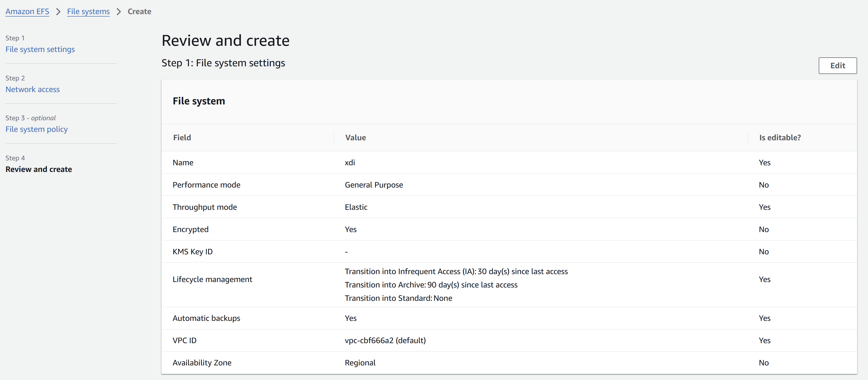Click the vpc-cbf666a2 (default) value
The height and width of the screenshot is (380, 868).
(x=385, y=340)
